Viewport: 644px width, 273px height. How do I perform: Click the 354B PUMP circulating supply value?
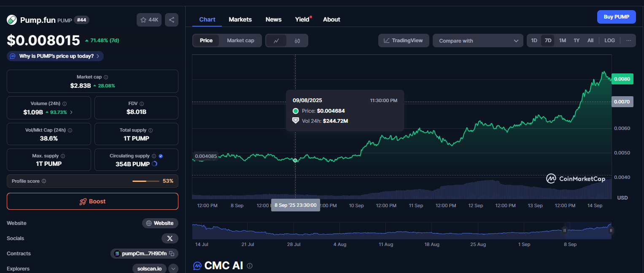132,164
